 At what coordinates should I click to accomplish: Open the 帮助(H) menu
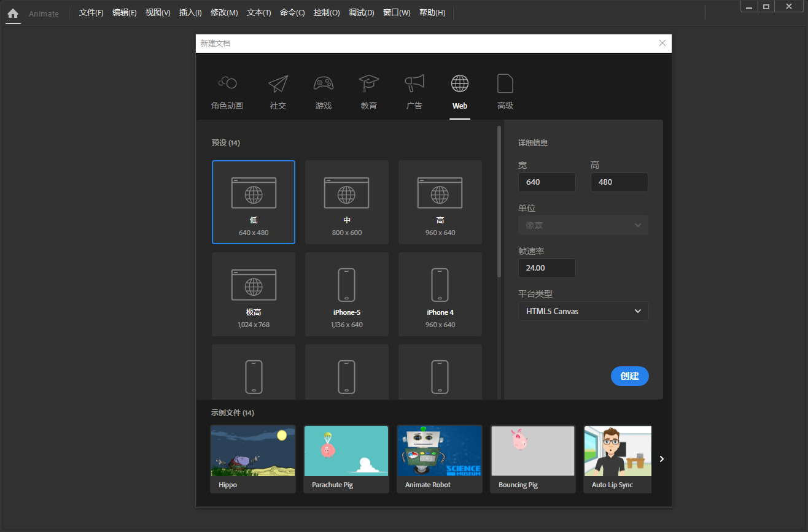pos(432,13)
